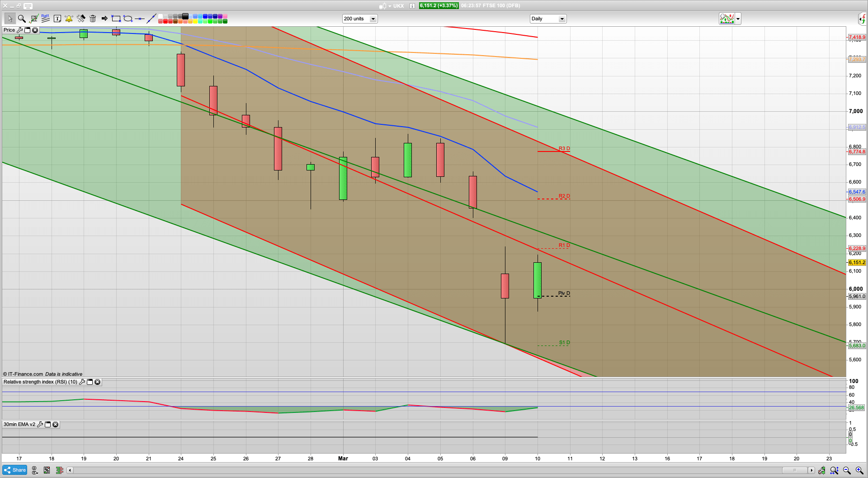Click the scrollbar left arrow
This screenshot has height=478, width=868.
70,470
